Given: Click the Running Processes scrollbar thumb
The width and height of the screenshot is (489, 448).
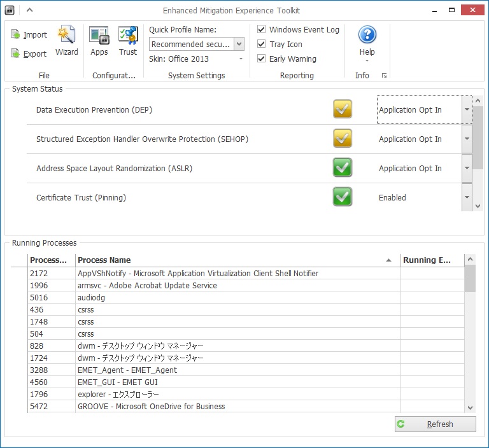Looking at the screenshot, I should pyautogui.click(x=470, y=278).
